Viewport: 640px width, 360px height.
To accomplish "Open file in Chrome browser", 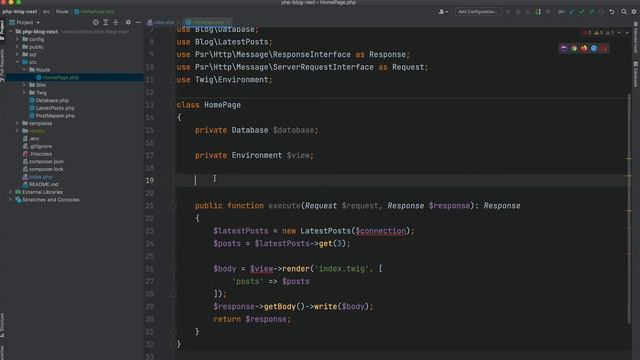I will pos(574,49).
